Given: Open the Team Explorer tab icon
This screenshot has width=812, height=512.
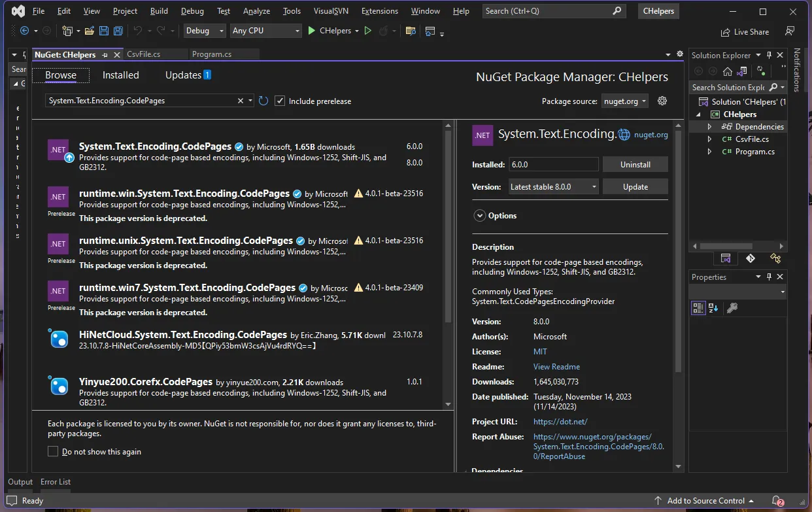Looking at the screenshot, I should coord(775,258).
